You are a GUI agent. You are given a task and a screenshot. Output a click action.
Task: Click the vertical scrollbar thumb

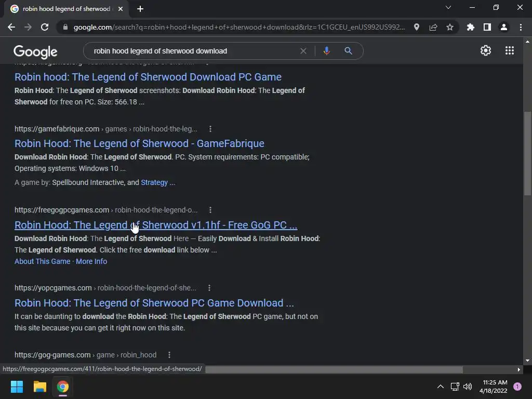[x=527, y=153]
